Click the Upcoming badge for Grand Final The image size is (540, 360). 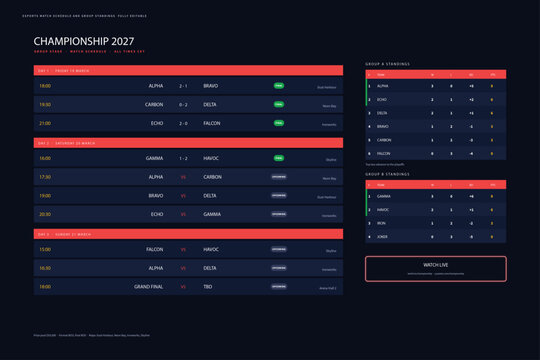tap(279, 286)
